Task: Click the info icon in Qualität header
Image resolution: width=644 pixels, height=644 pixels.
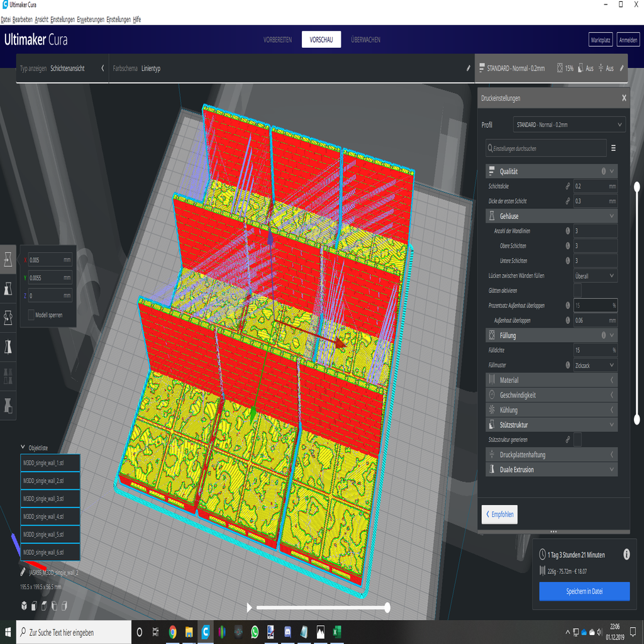Action: click(603, 171)
